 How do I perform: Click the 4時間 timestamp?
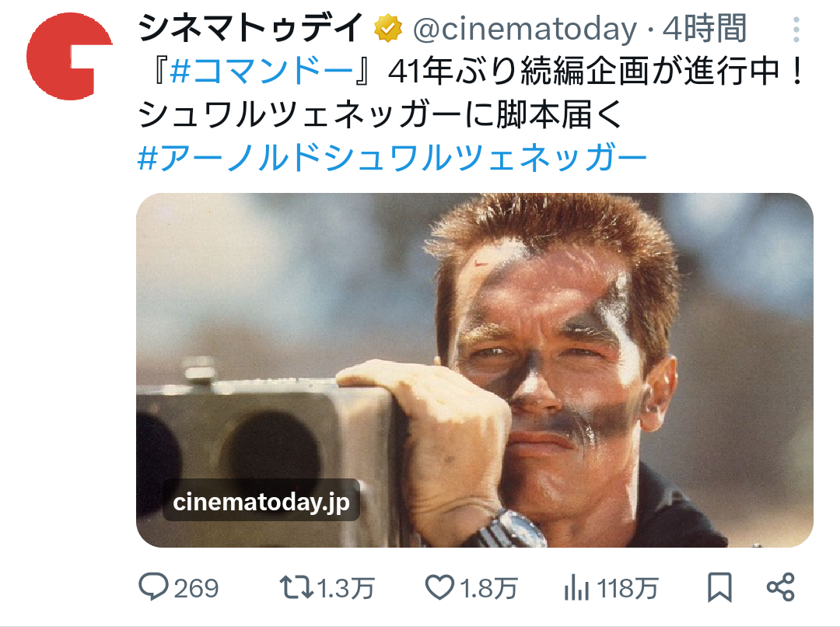705,29
